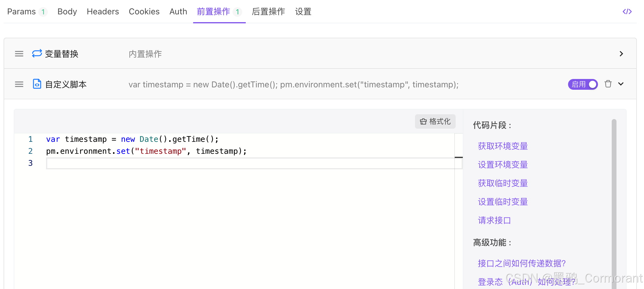644x289 pixels.
Task: Toggle the 启用 switch off
Action: tap(583, 84)
